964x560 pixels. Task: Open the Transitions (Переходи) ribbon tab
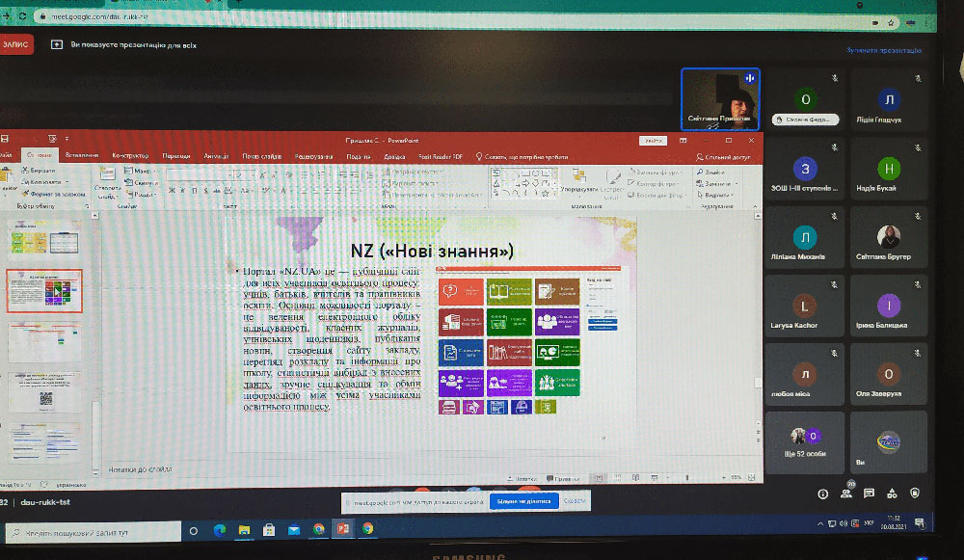pos(175,156)
